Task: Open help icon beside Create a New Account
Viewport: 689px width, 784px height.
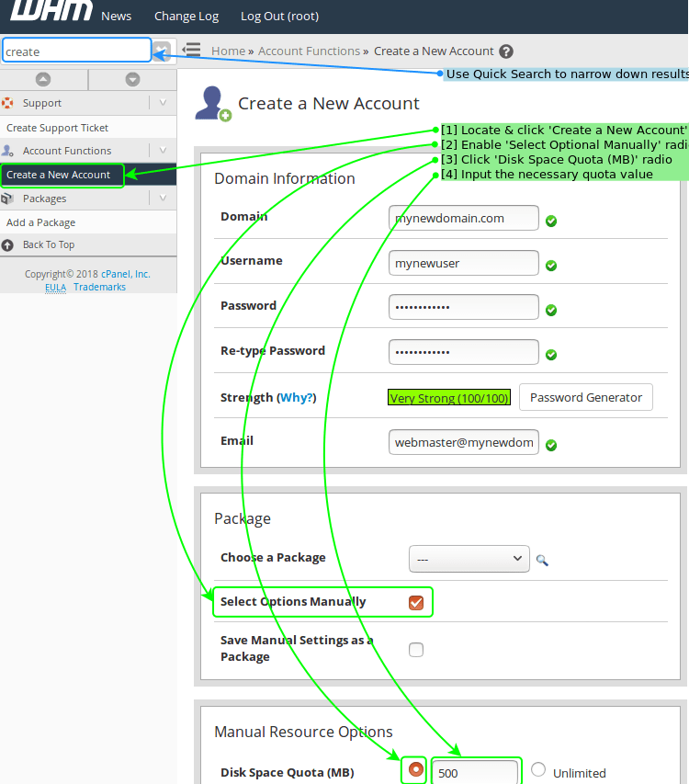Action: 506,52
